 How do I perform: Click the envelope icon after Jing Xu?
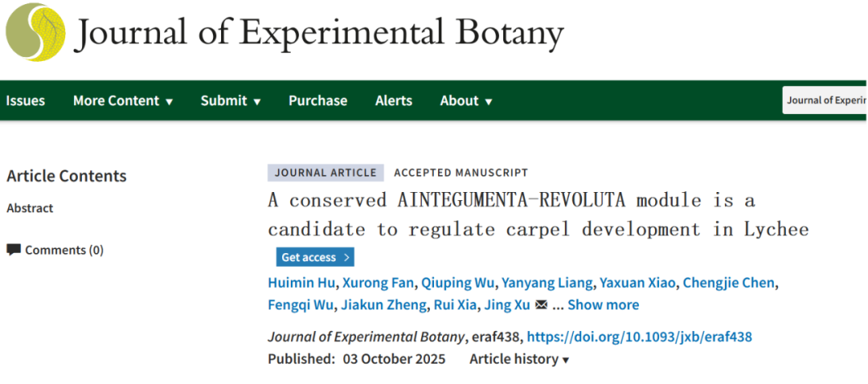click(541, 305)
